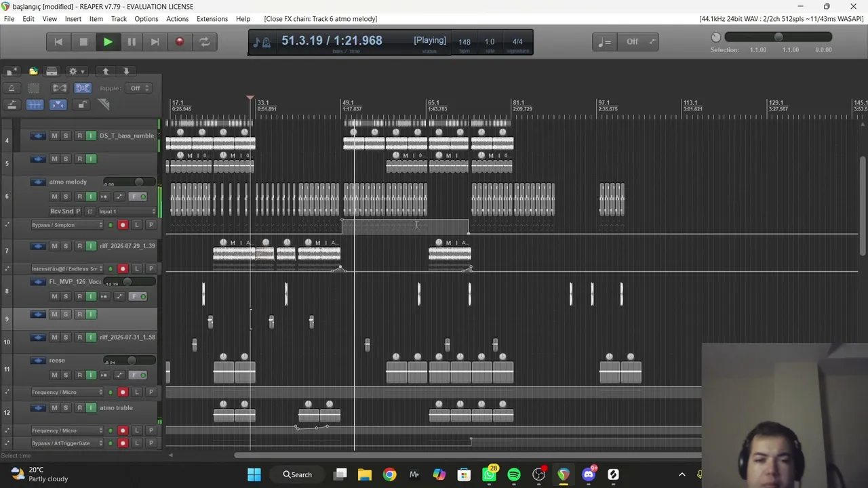Click the record mode icon on FL_MVP track

click(104, 296)
